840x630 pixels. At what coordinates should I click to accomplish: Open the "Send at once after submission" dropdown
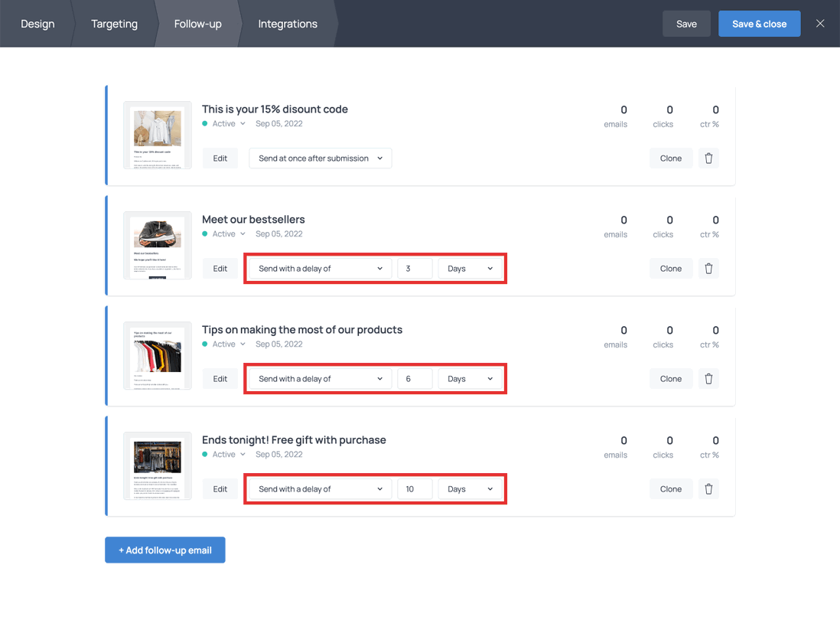[x=320, y=158]
